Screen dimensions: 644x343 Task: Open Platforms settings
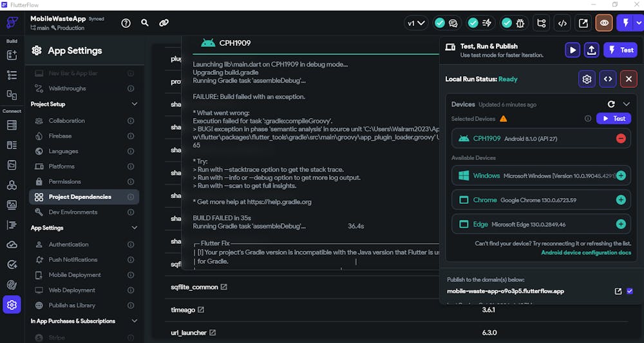pos(84,166)
